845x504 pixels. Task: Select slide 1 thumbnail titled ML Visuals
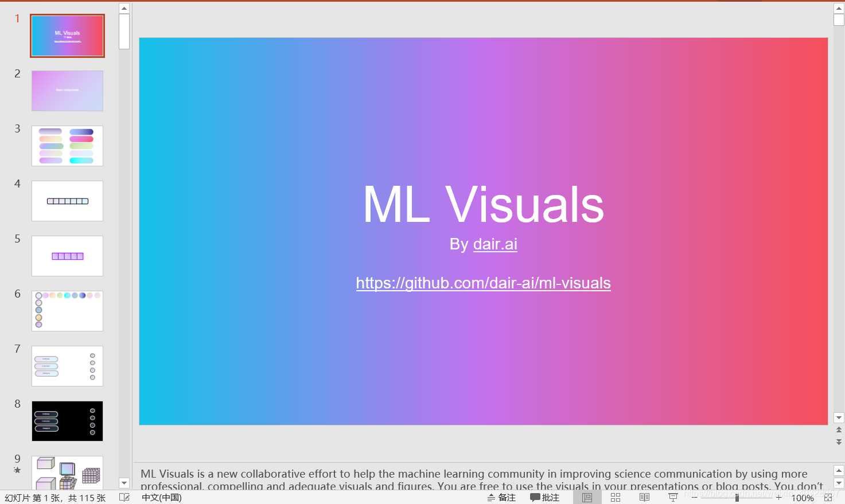point(67,36)
